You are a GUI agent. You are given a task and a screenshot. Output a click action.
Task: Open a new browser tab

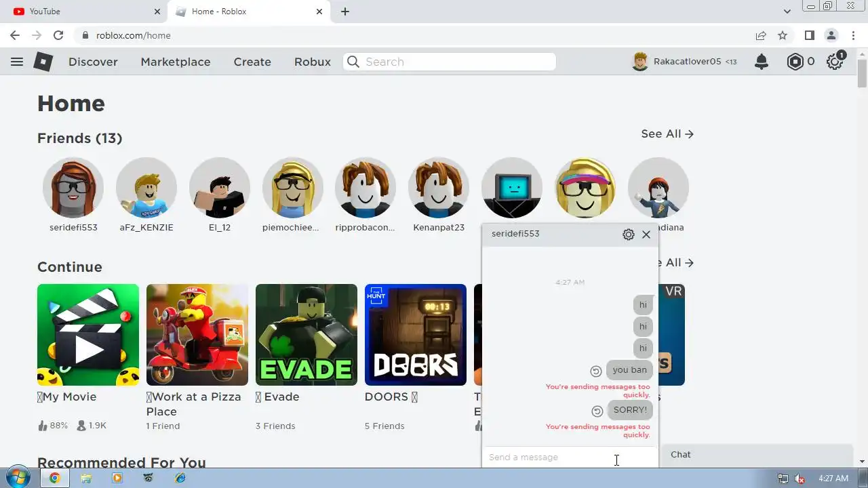tap(345, 12)
